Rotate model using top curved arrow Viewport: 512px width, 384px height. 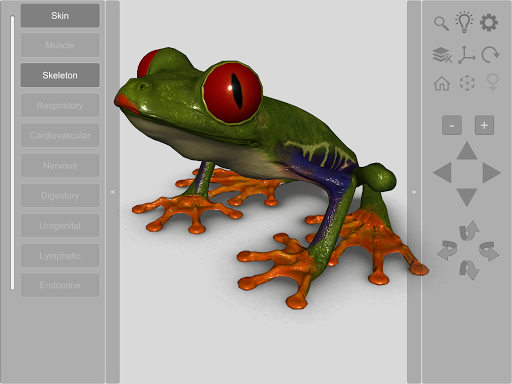tap(469, 230)
